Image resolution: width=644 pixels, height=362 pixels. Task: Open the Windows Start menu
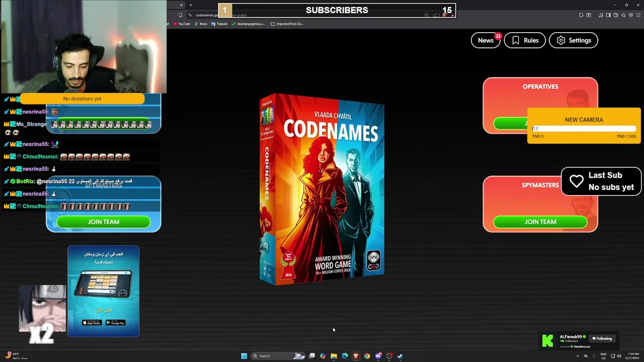(244, 356)
